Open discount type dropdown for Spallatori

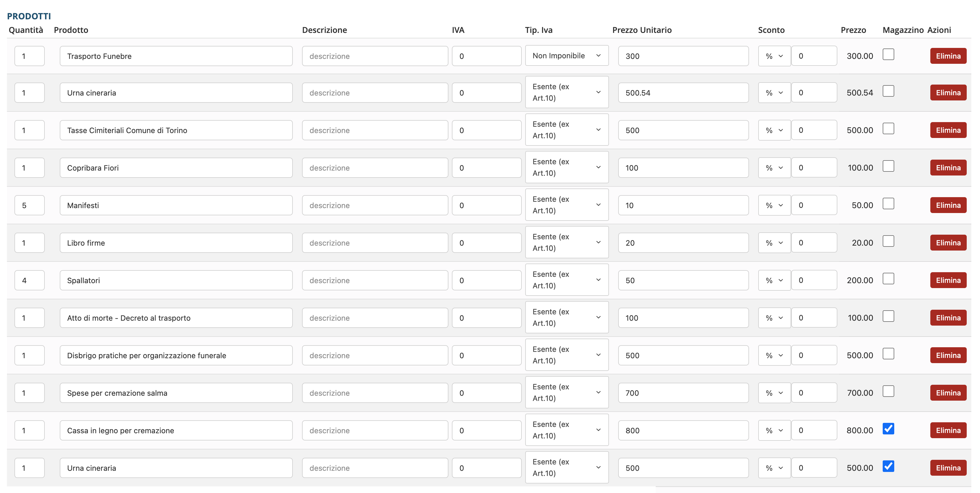click(774, 280)
